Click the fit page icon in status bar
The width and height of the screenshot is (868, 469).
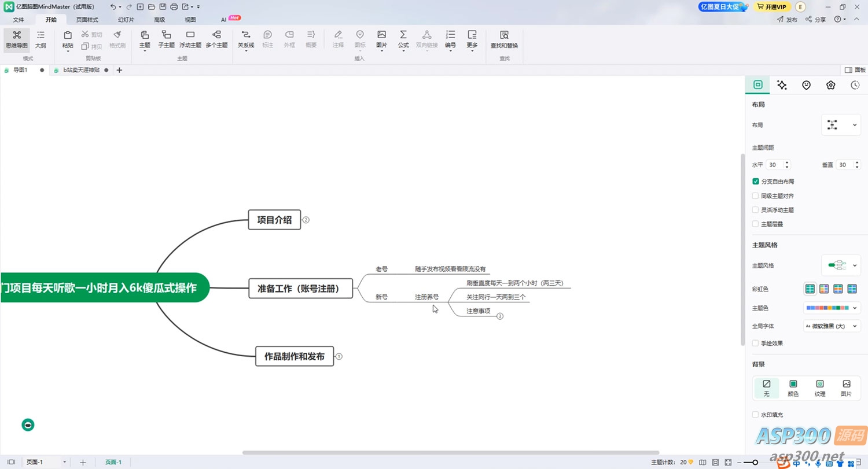(716, 463)
